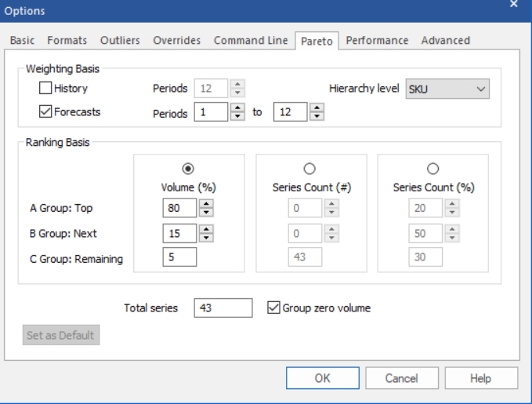The image size is (532, 404).
Task: Increase Forecasts start period spinner up arrow
Action: click(237, 107)
